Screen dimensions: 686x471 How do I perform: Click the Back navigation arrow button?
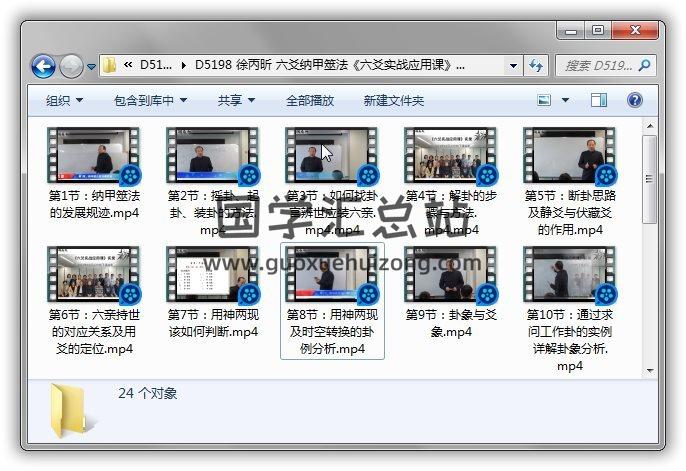pos(43,67)
